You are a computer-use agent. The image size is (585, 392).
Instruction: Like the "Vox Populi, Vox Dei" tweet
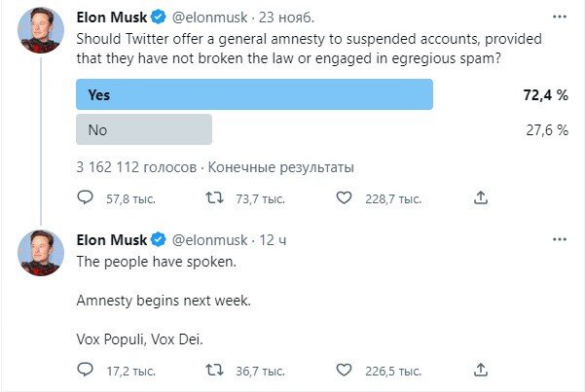click(x=343, y=370)
